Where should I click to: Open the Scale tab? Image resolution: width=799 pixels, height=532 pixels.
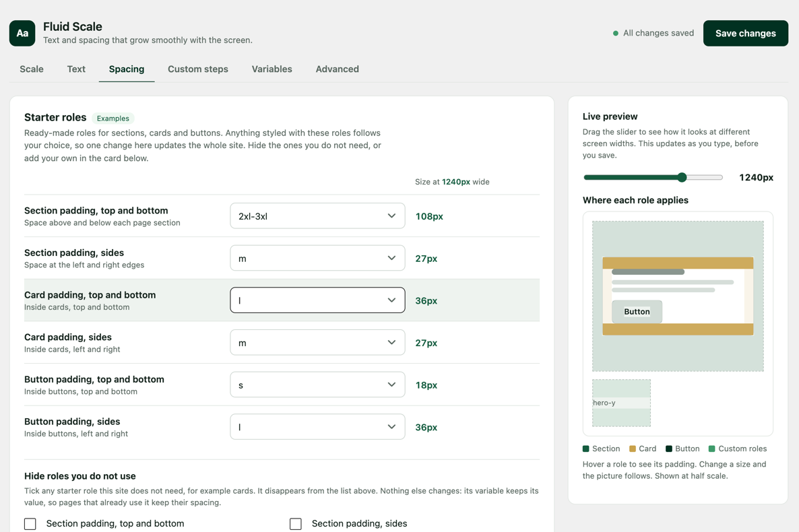(x=32, y=69)
